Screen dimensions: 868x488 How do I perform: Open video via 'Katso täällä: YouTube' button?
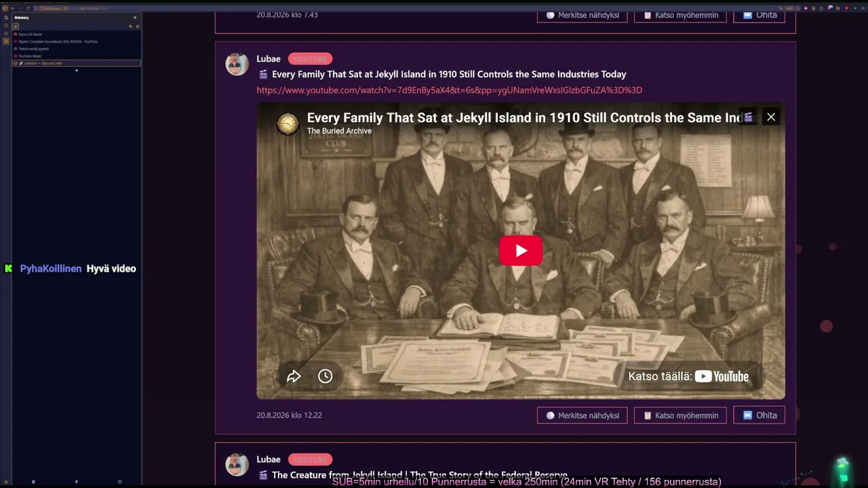click(x=688, y=376)
